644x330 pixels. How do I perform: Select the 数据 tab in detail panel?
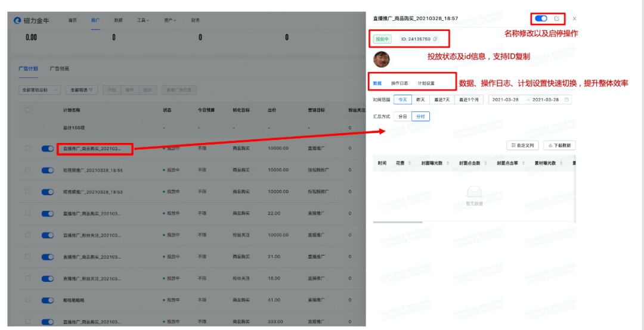[x=377, y=83]
